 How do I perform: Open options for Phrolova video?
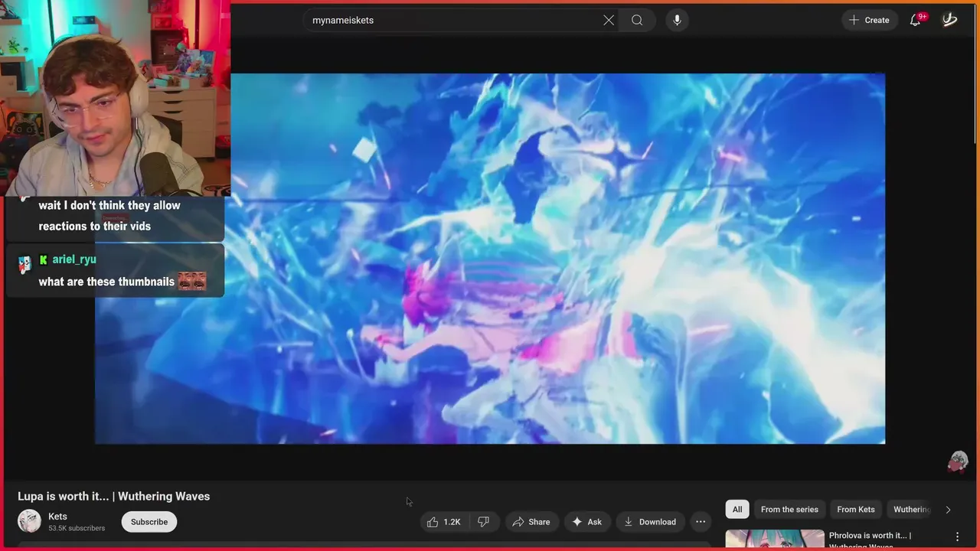pyautogui.click(x=957, y=537)
